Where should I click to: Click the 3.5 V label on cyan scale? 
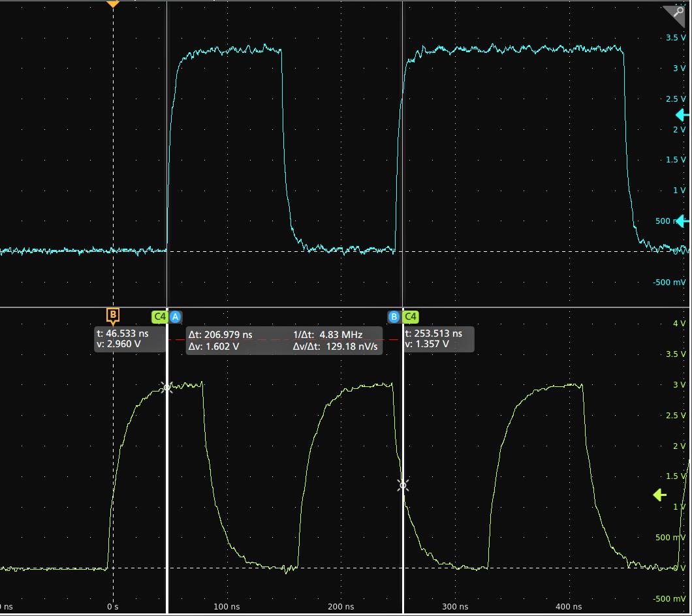[675, 38]
